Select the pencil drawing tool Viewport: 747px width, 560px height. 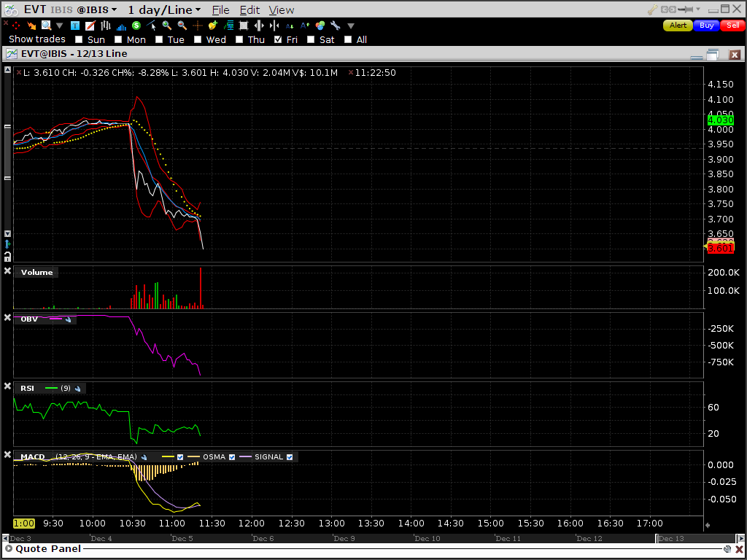pos(90,26)
